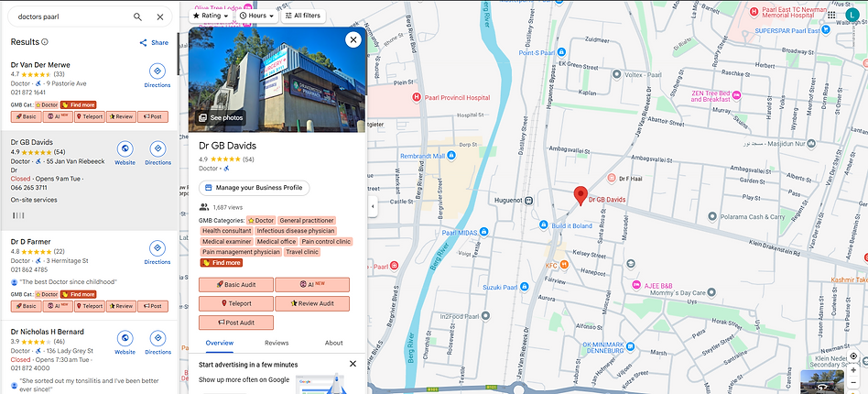
Task: Click Teleport in detail panel
Action: [236, 303]
